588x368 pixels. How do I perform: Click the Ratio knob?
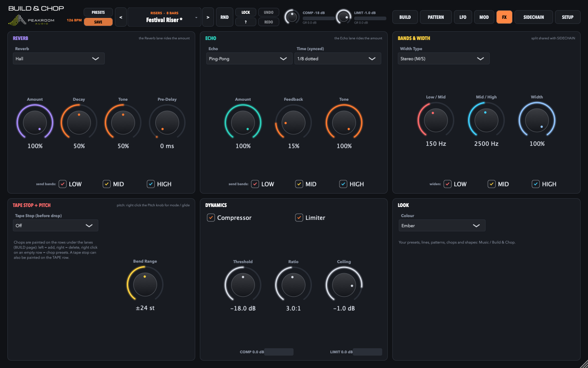pyautogui.click(x=294, y=285)
